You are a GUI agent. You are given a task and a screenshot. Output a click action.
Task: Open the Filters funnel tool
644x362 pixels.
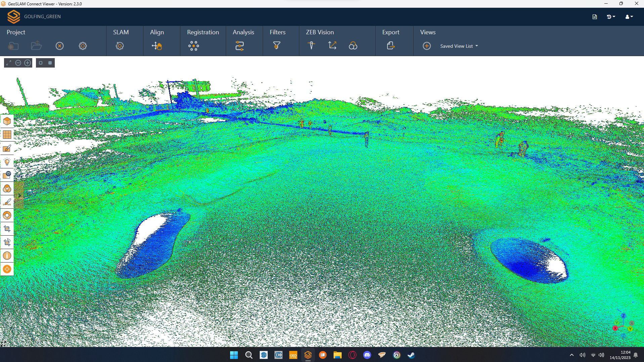276,45
